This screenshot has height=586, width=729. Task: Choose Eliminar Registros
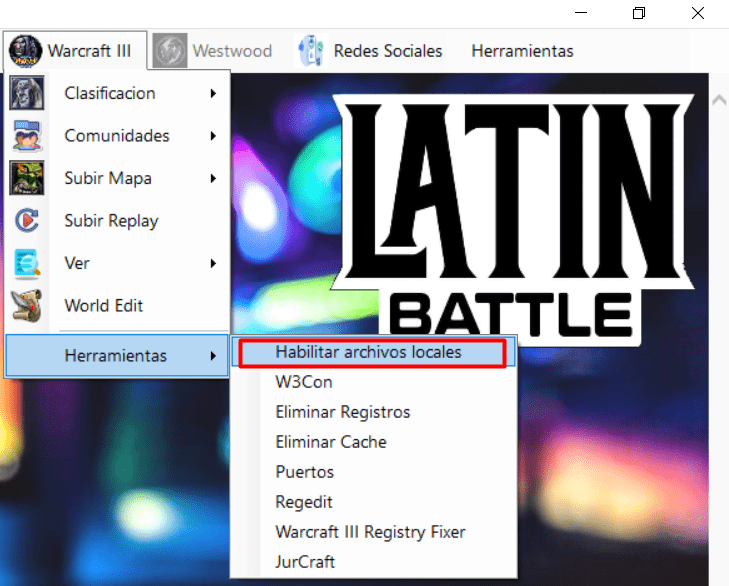click(x=374, y=412)
